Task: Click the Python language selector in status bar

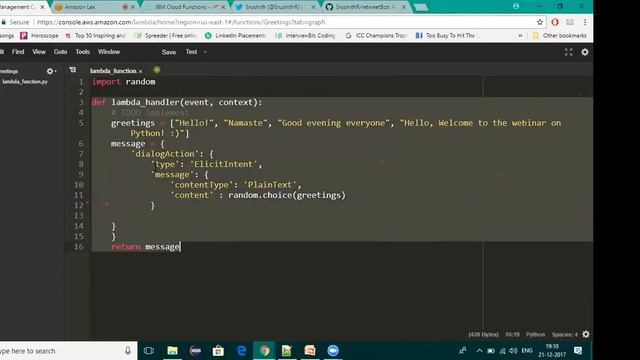Action: tap(535, 334)
